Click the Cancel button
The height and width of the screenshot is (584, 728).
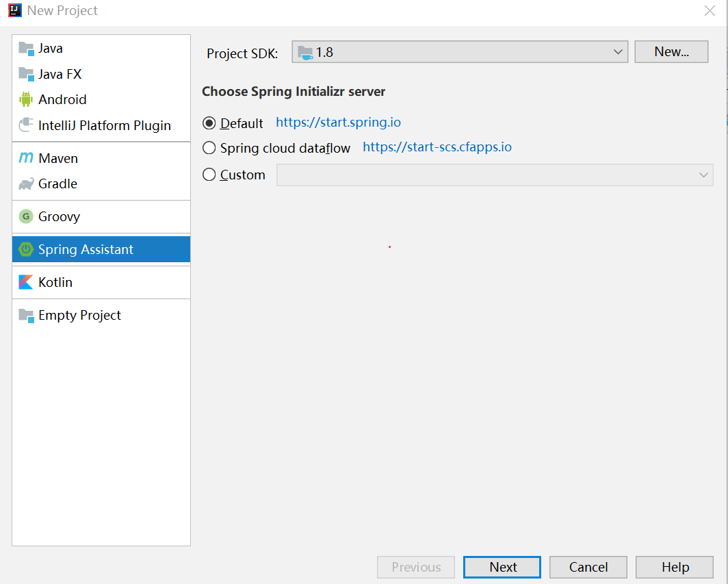588,567
